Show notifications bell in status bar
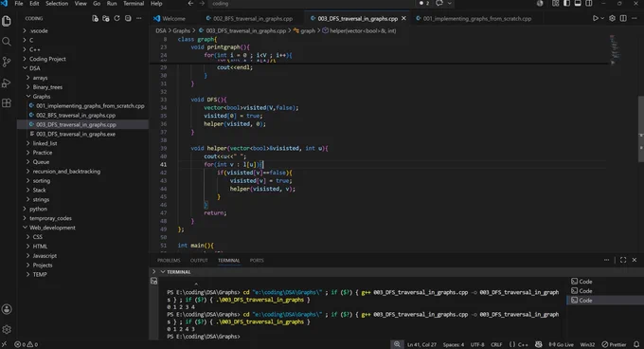 (636, 344)
